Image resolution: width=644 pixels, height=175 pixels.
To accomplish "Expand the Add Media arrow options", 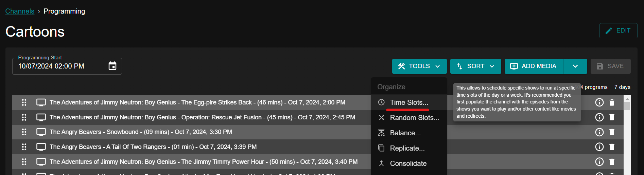I will (575, 66).
